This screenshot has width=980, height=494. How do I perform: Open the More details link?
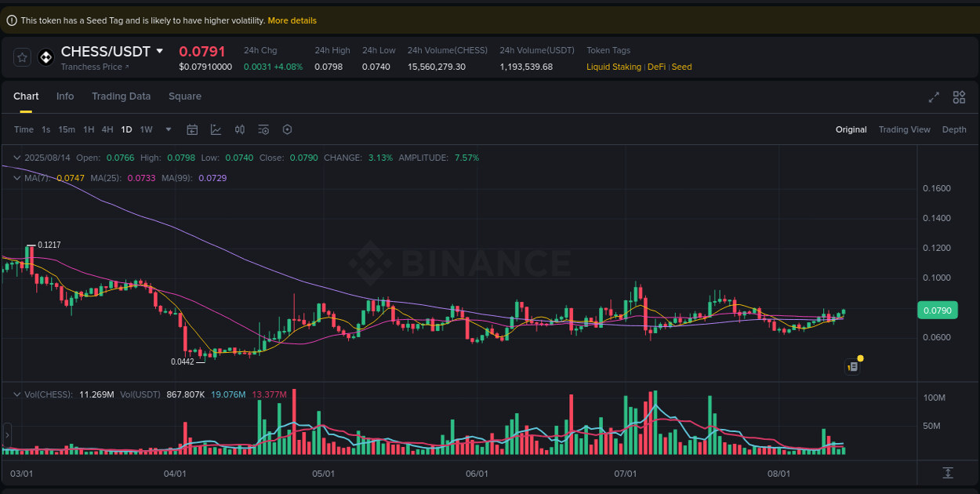[x=292, y=20]
